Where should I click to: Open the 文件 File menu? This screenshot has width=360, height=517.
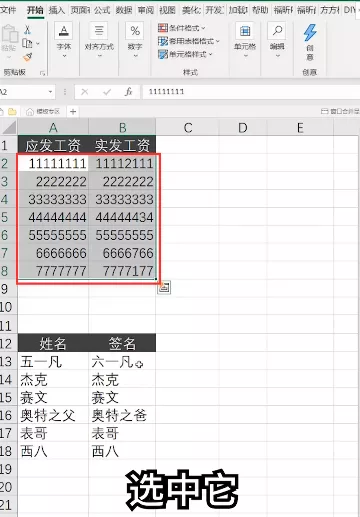(8, 10)
